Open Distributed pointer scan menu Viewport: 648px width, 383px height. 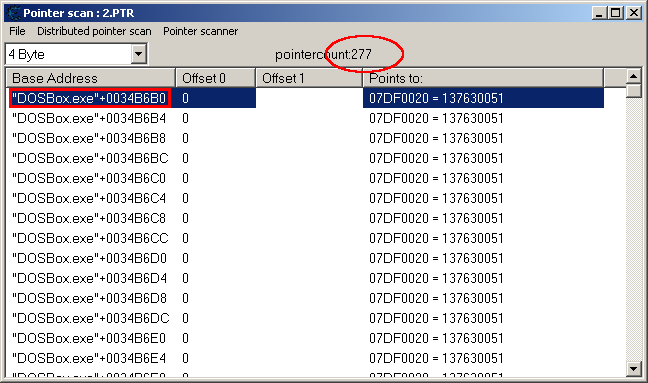[x=94, y=31]
